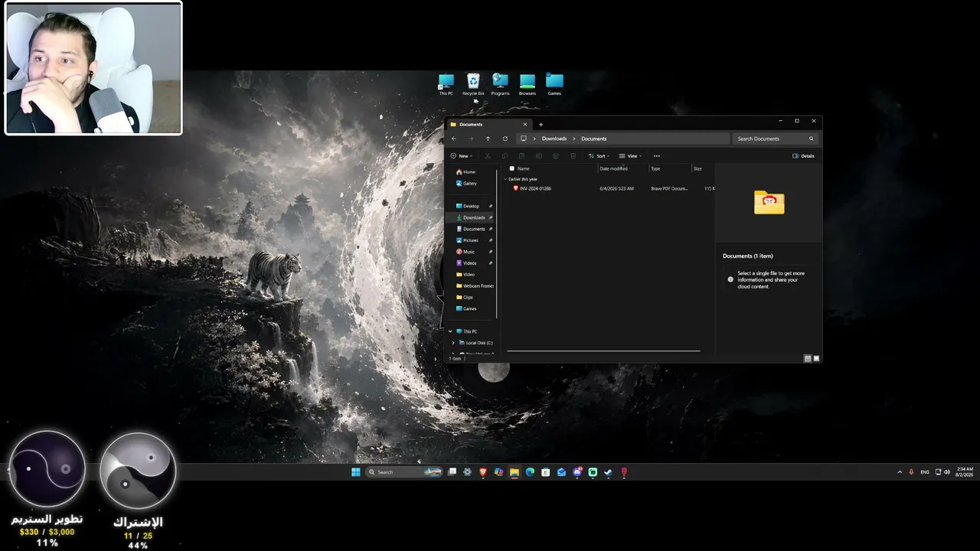
Task: Click the horizontal scrollbar in file list
Action: click(x=603, y=351)
